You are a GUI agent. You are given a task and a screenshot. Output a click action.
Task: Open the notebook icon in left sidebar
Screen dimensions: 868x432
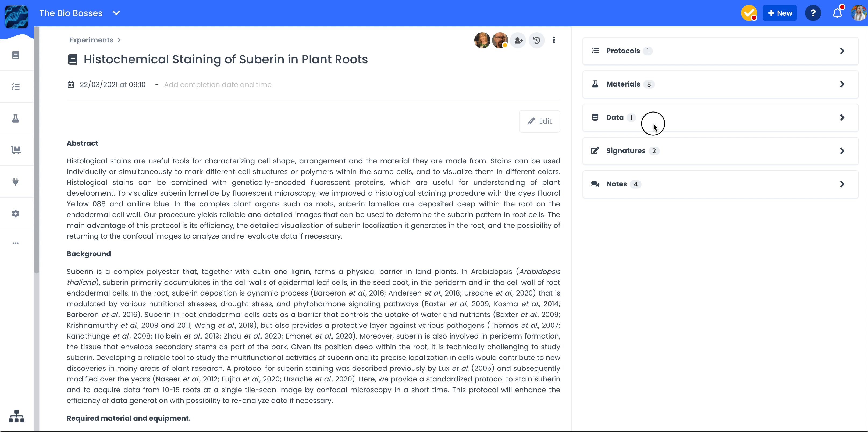click(x=16, y=55)
